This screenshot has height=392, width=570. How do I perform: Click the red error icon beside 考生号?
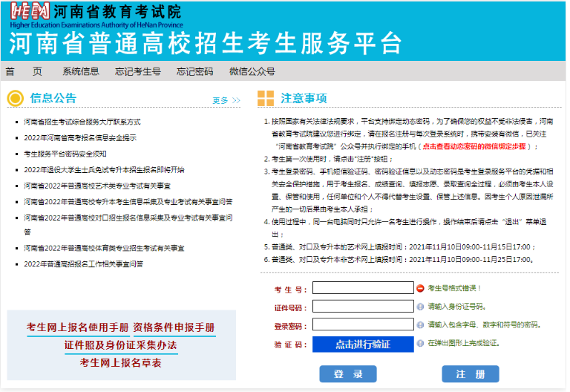pos(420,288)
